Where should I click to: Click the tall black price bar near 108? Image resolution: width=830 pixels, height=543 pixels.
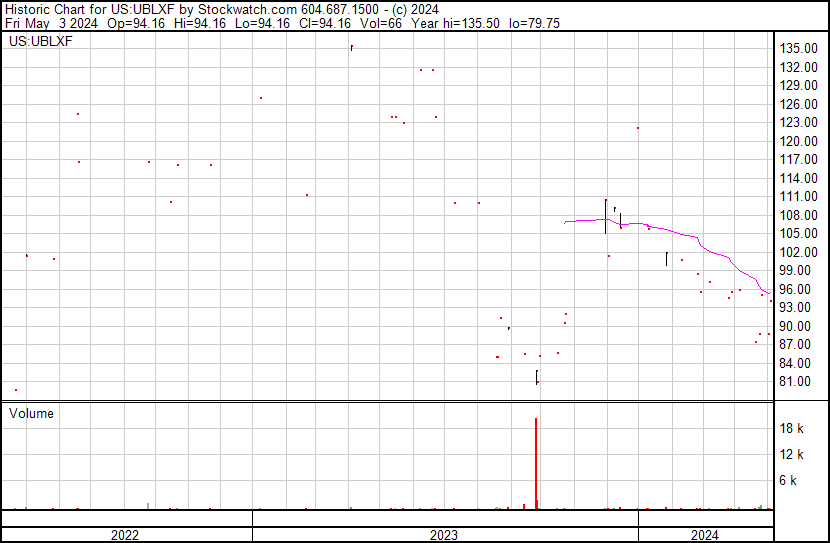pos(606,216)
